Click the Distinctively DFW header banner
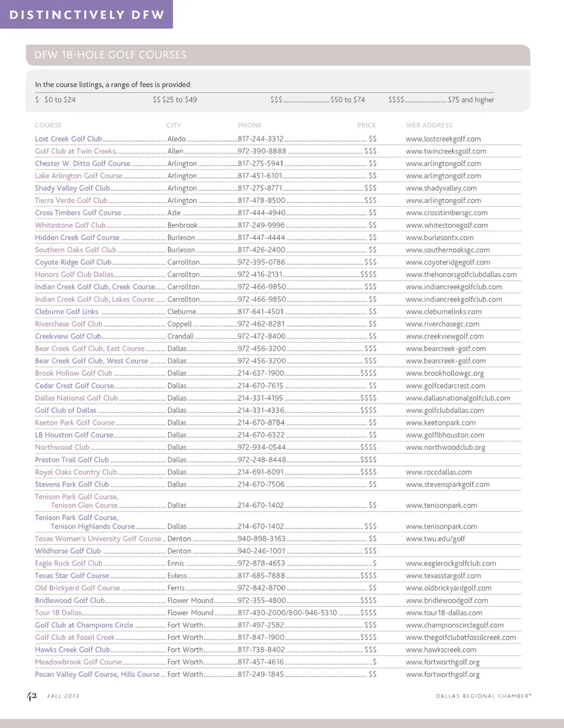The height and width of the screenshot is (728, 564). click(x=86, y=14)
